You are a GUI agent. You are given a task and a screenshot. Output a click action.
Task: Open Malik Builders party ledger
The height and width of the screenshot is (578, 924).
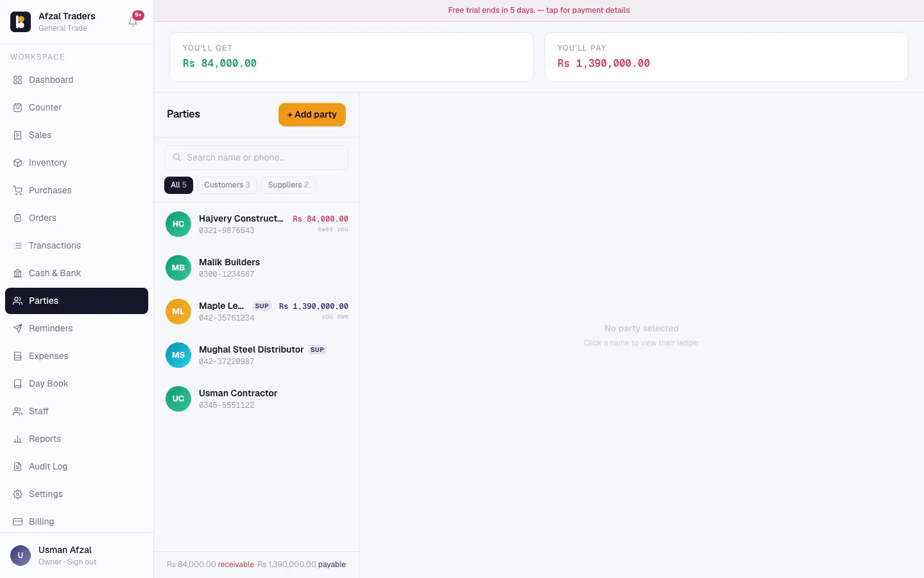click(x=257, y=268)
